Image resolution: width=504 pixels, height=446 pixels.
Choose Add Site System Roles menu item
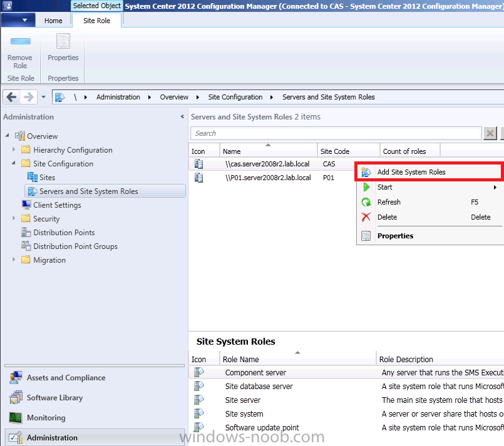pyautogui.click(x=428, y=172)
